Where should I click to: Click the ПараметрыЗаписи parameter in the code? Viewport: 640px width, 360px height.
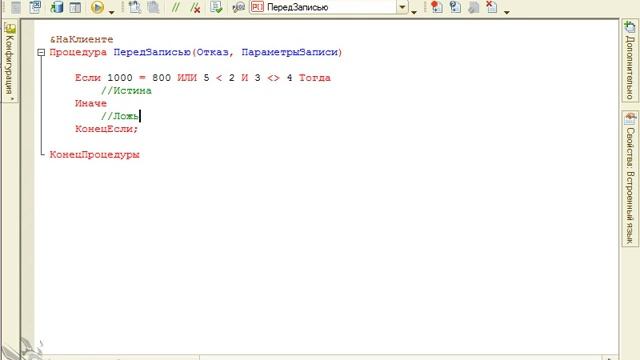(x=290, y=52)
